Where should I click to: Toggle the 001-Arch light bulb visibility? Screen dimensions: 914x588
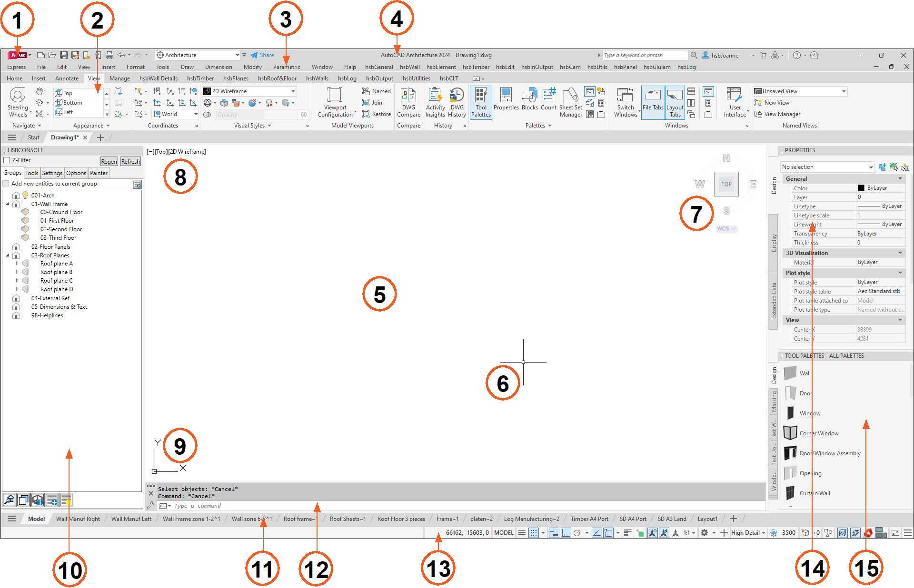point(25,195)
